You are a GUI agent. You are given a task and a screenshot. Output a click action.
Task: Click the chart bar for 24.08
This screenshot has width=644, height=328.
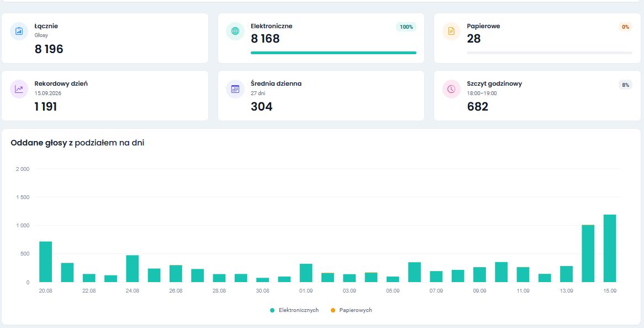point(132,269)
